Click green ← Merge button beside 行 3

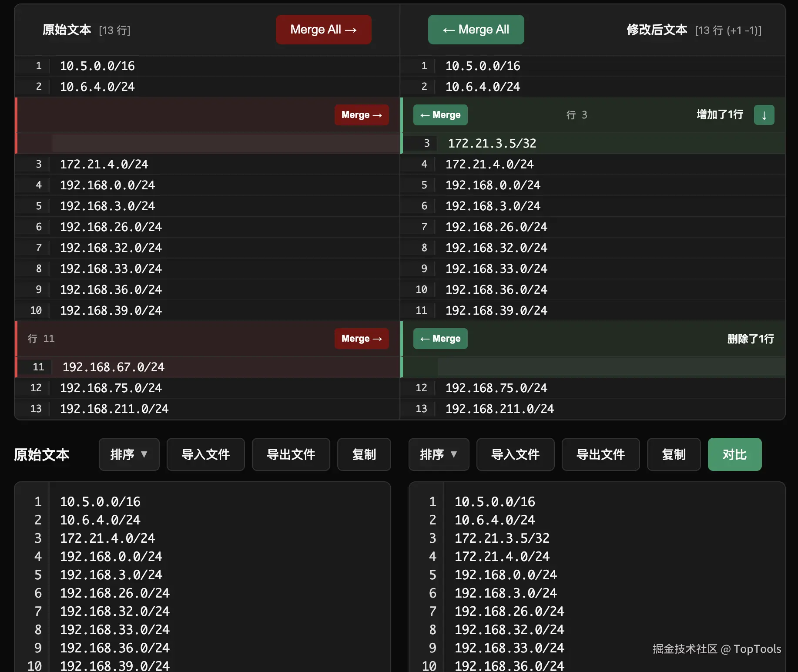click(x=440, y=115)
